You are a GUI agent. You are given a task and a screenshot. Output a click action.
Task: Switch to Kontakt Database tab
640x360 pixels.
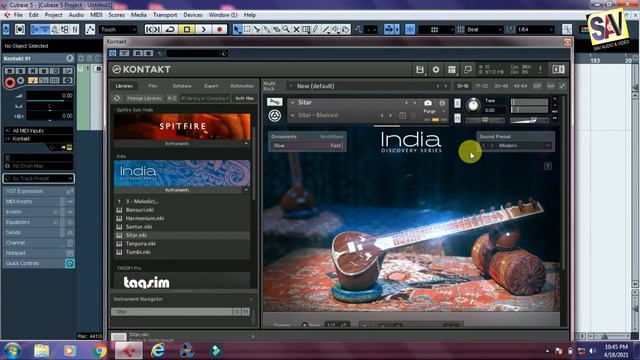tap(182, 86)
